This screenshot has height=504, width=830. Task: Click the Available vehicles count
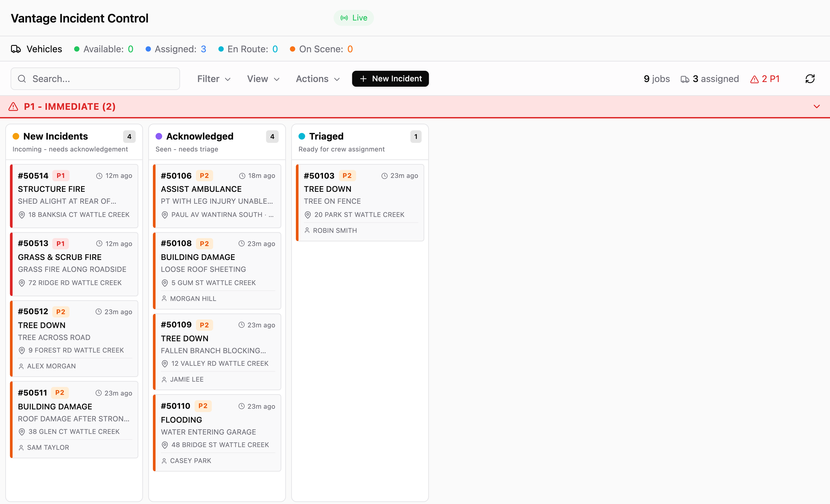(131, 49)
